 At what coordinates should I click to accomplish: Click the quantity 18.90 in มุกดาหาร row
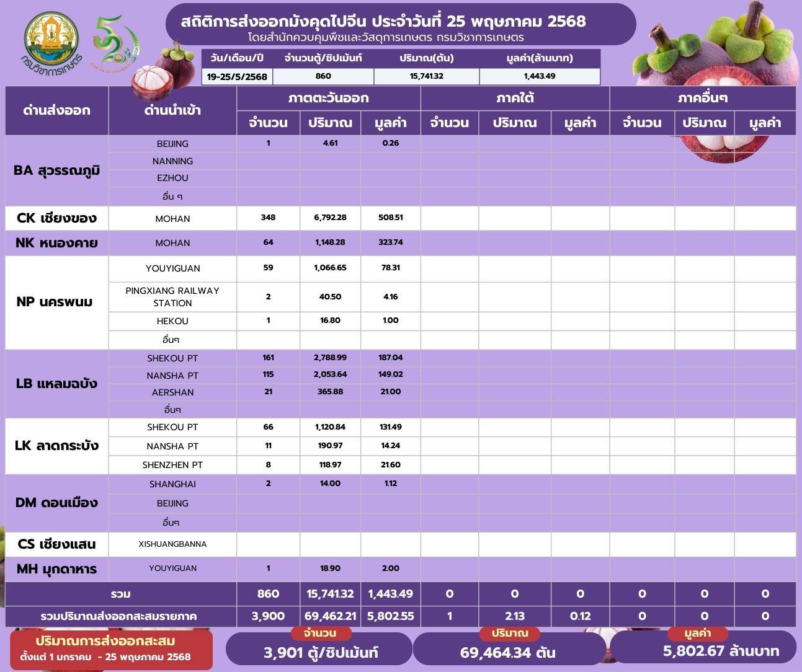point(330,568)
